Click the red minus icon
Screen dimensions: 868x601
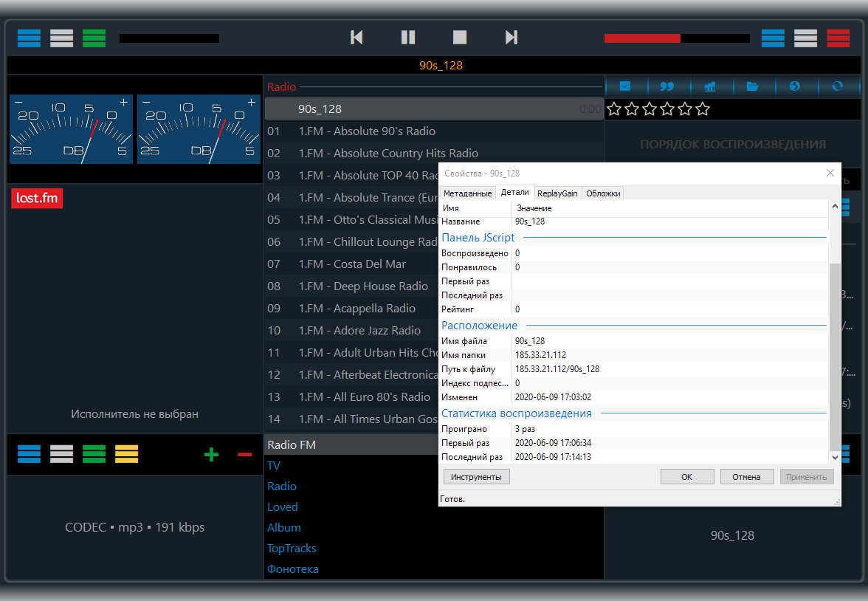coord(245,454)
